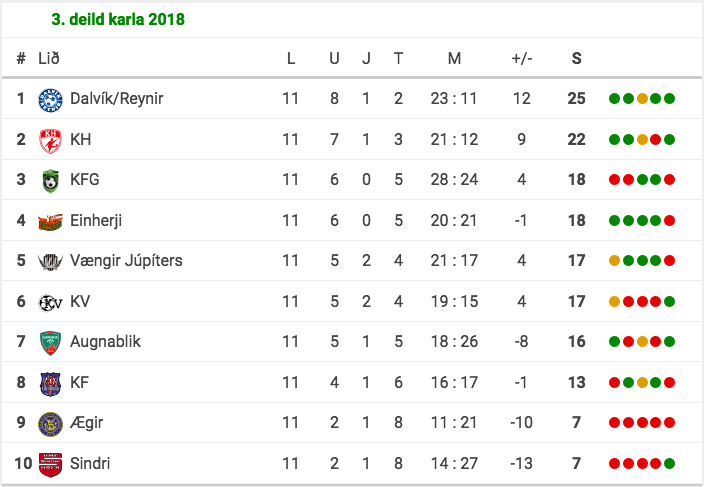Click the Einherji team crest
Screen dimensions: 704x487
(x=50, y=220)
